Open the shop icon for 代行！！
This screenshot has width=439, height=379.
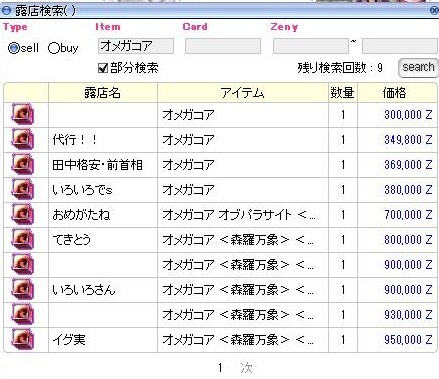[x=23, y=139]
